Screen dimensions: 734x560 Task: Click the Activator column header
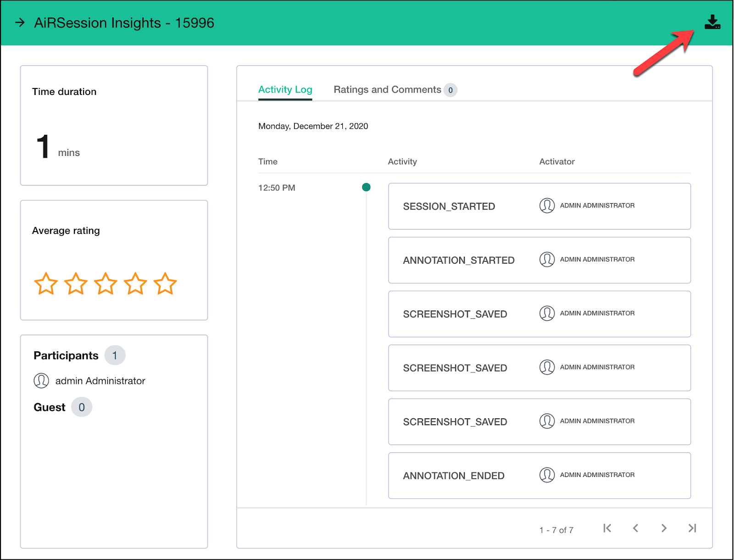[x=557, y=161]
